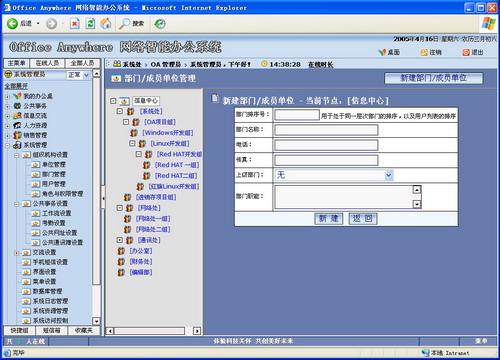Click the IE Back arrow icon

12,24
